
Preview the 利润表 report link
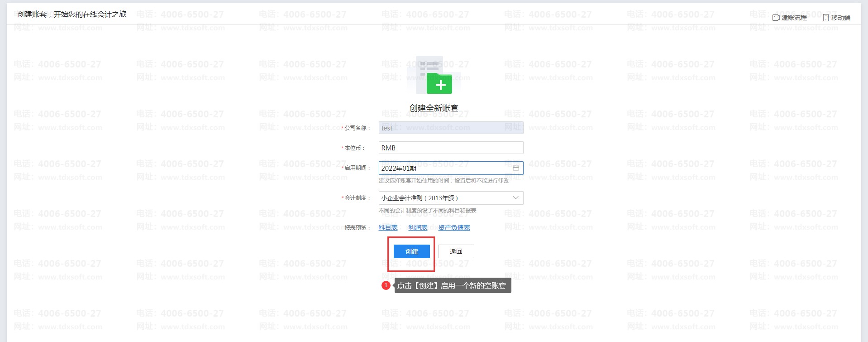pyautogui.click(x=418, y=227)
